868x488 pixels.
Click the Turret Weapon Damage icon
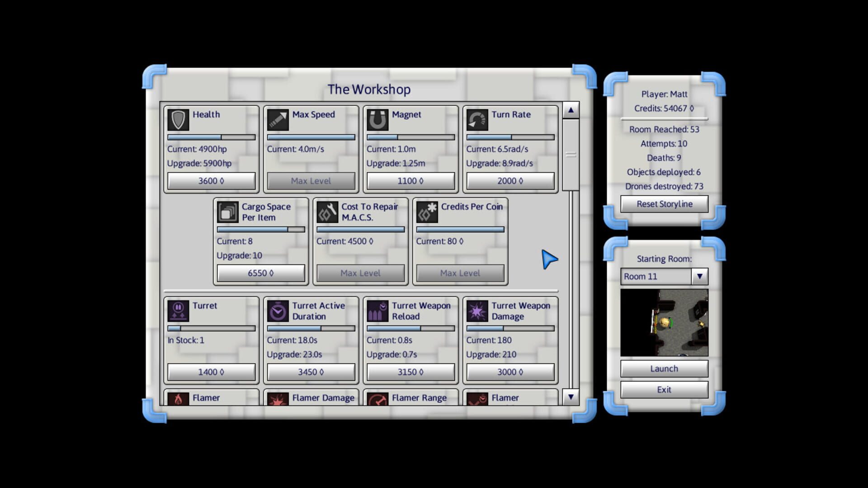[477, 311]
